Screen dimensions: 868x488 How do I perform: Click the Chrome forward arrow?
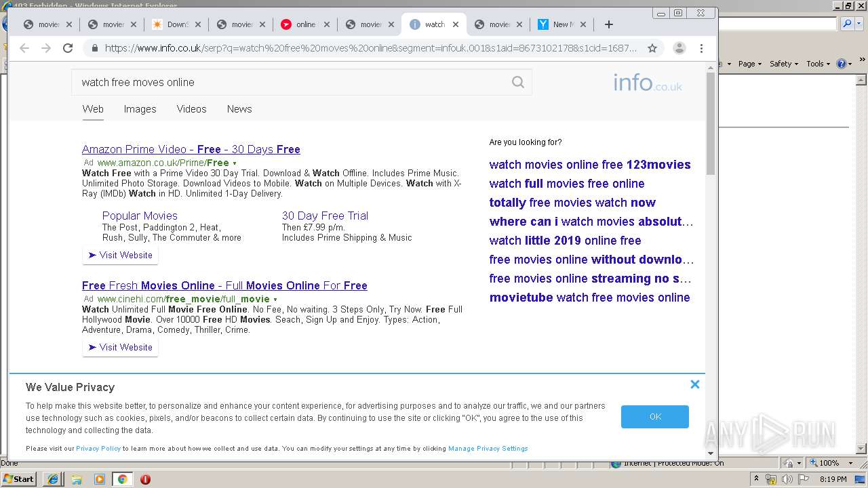tap(46, 48)
